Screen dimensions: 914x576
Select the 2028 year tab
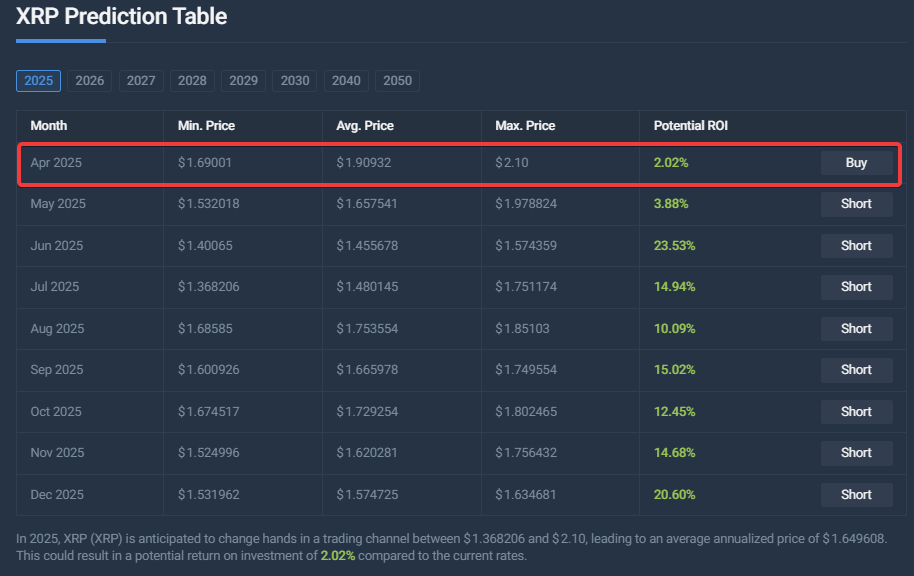[191, 81]
